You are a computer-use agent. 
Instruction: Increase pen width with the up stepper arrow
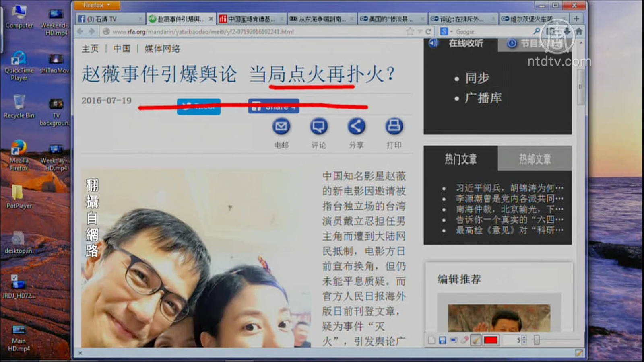tap(524, 338)
